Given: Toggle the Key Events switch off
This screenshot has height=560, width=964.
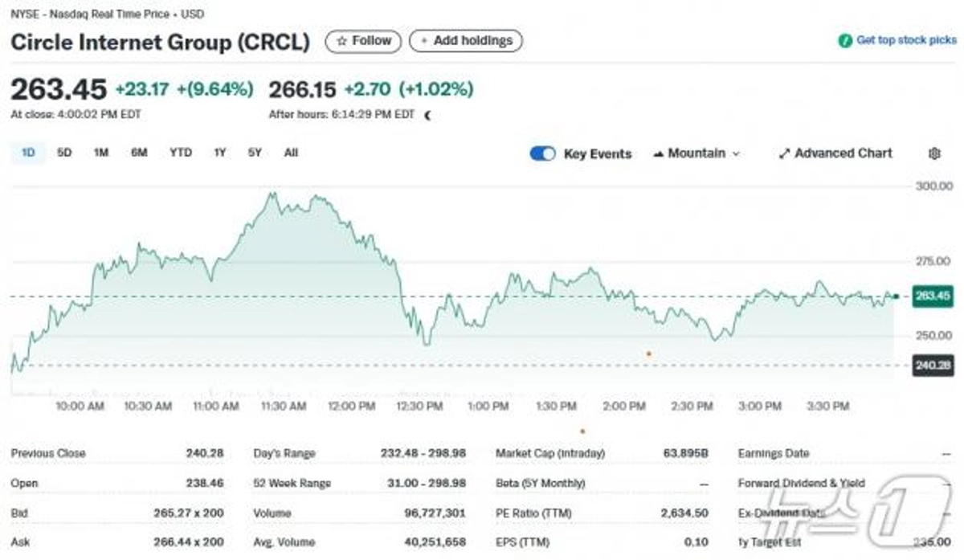Looking at the screenshot, I should pos(543,153).
